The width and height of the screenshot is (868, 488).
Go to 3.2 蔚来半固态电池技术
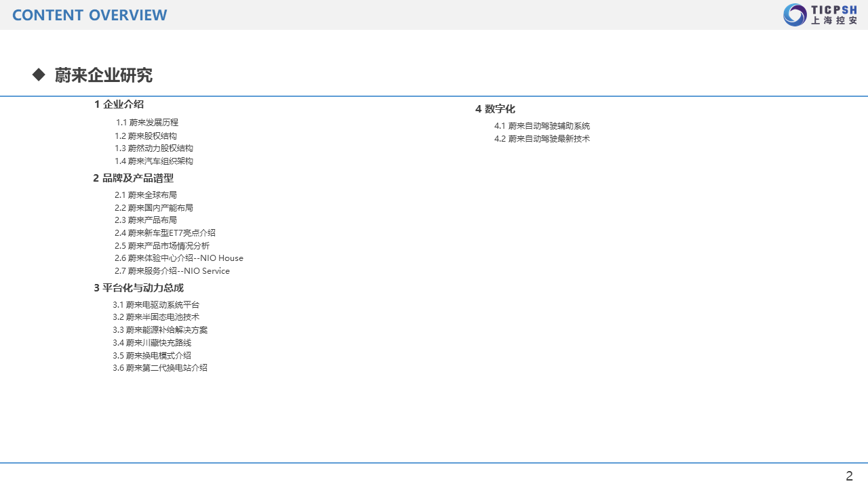[156, 317]
